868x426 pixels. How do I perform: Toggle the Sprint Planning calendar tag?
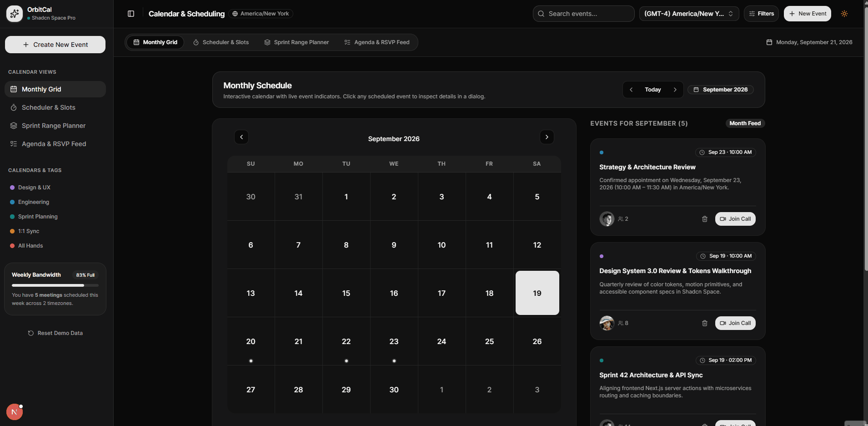[x=34, y=217]
